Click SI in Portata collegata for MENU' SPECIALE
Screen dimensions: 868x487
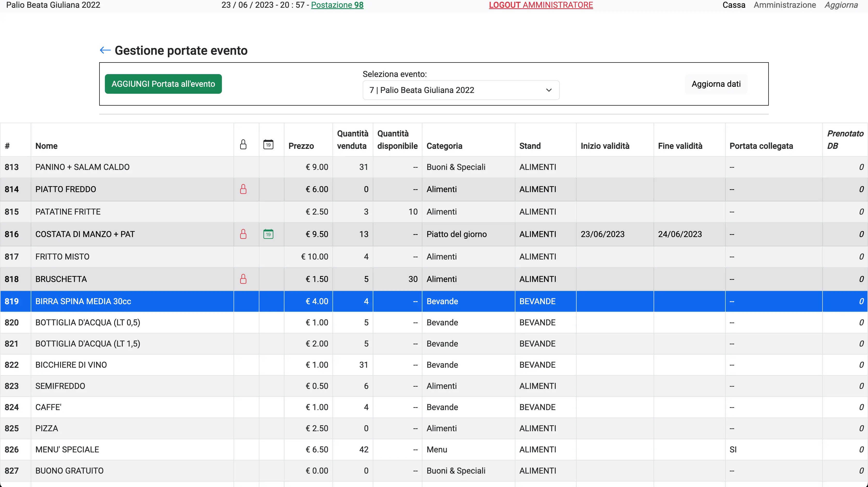734,449
